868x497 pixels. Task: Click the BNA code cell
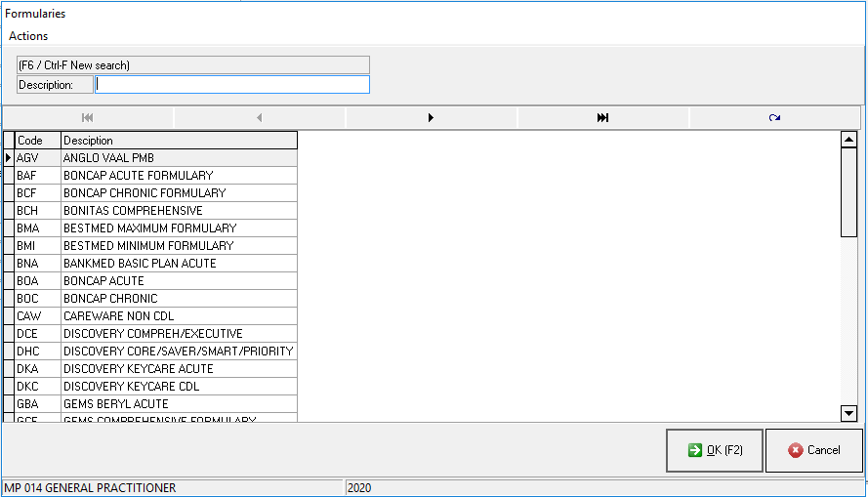[38, 264]
